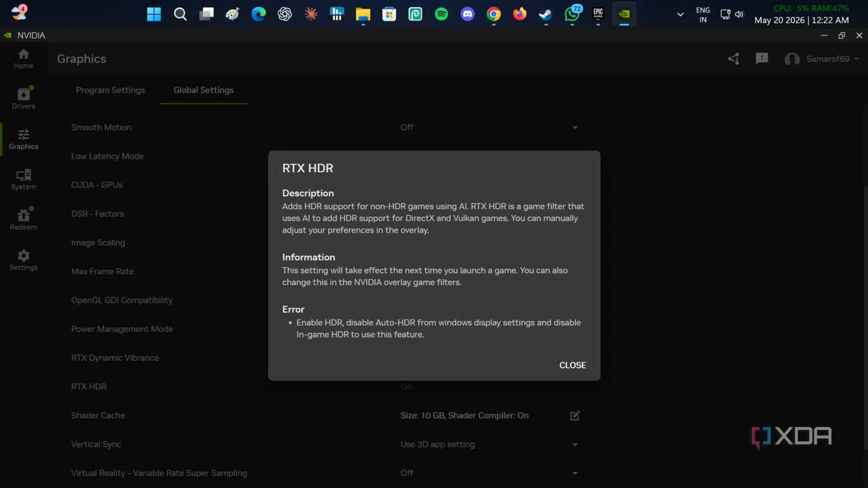Select the Global Settings tab
The image size is (868, 488).
pos(204,90)
